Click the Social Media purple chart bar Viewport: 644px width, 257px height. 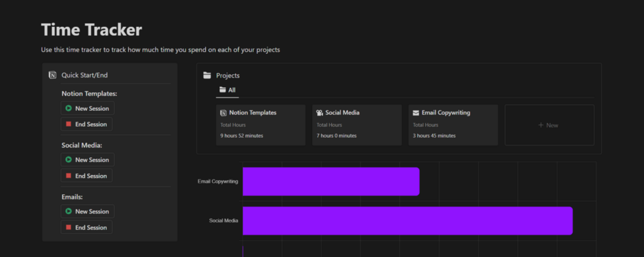[x=407, y=220]
